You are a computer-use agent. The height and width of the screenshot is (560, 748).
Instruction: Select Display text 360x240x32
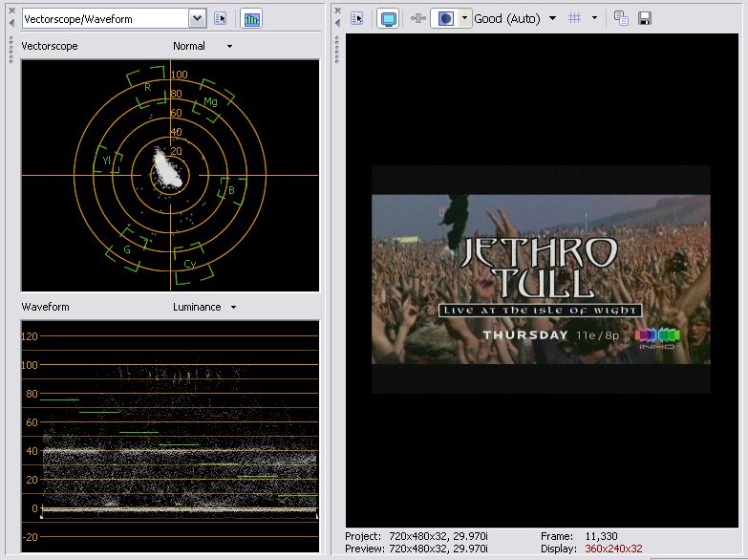click(613, 549)
